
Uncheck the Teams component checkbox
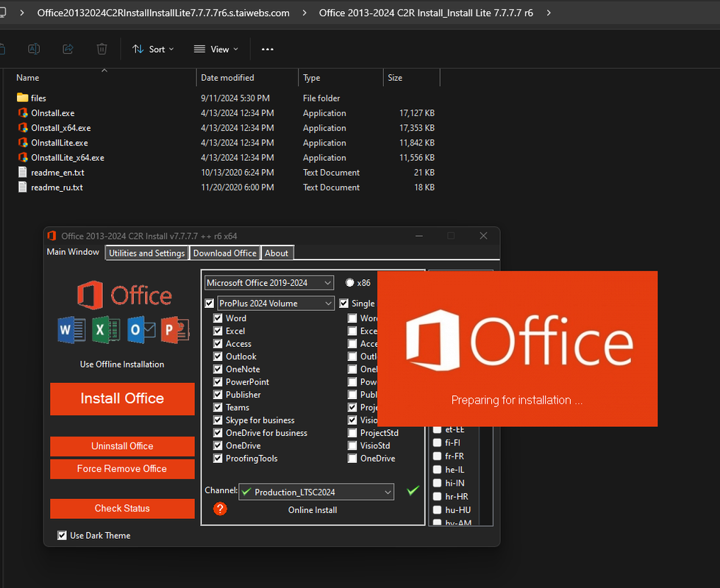tap(218, 407)
